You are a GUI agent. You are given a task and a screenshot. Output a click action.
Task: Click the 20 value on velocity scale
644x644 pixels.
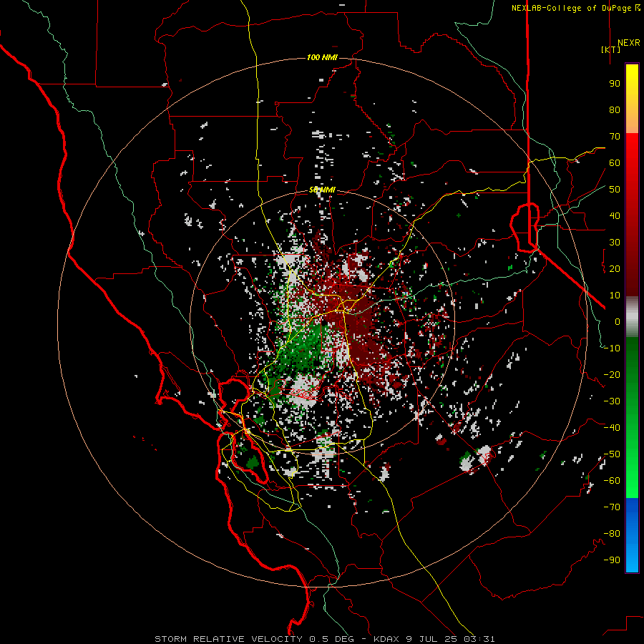[615, 269]
